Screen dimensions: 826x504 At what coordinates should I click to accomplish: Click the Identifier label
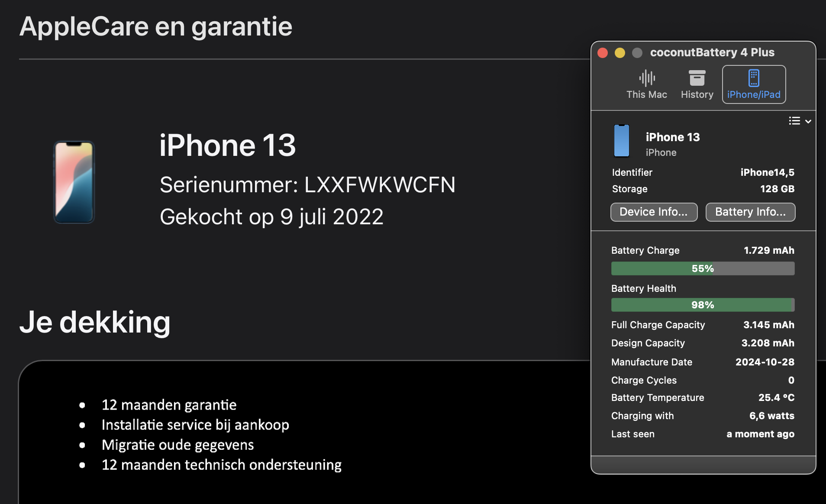[632, 172]
